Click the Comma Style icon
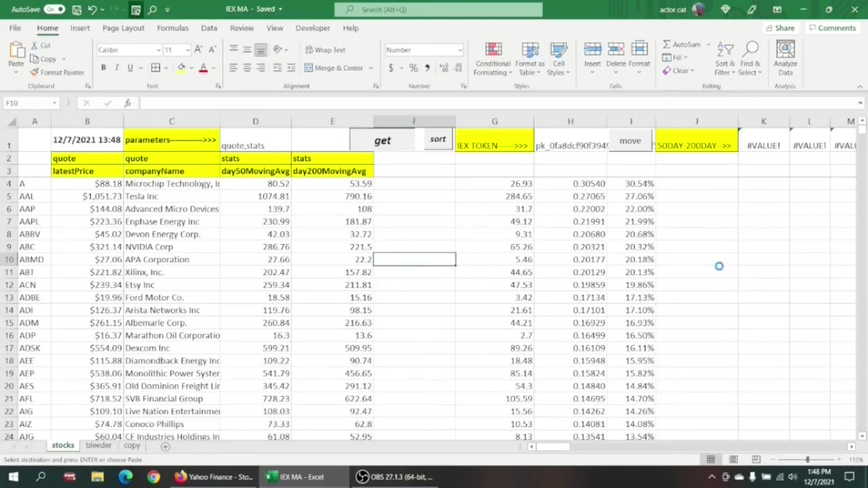This screenshot has width=868, height=488. click(427, 68)
